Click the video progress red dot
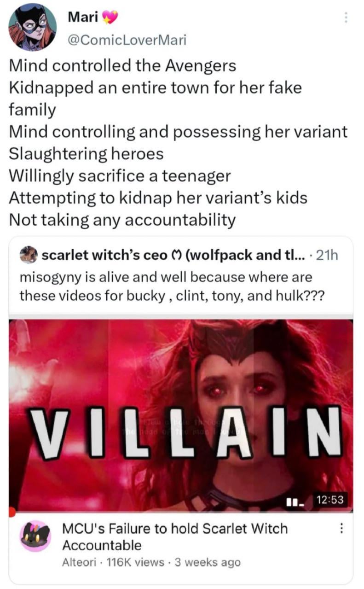 12,512
